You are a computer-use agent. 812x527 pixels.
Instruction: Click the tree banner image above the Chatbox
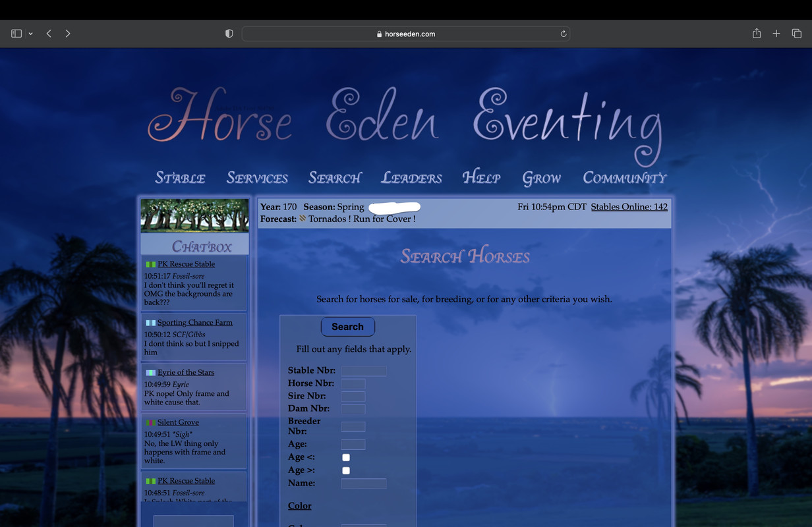(194, 216)
